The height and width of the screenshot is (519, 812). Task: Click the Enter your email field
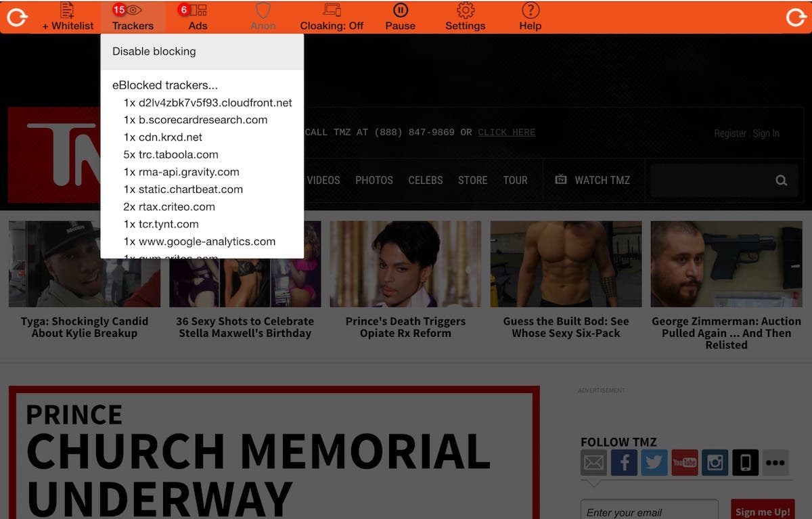(650, 511)
